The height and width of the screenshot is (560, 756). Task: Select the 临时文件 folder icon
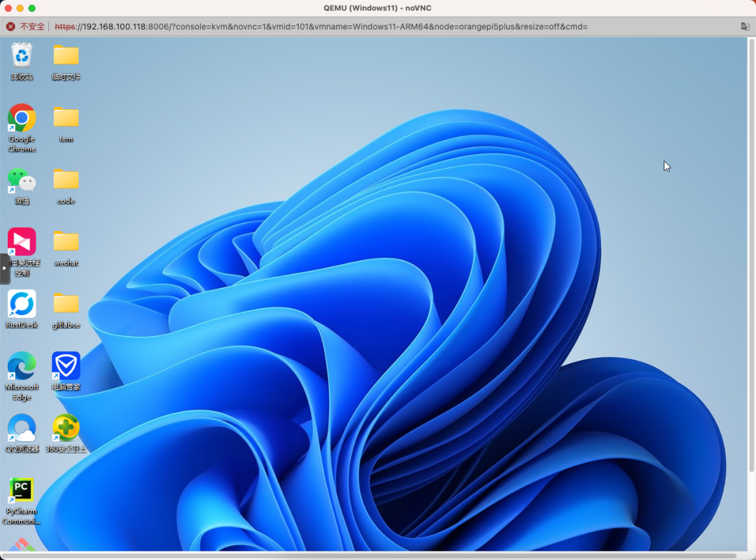point(66,56)
